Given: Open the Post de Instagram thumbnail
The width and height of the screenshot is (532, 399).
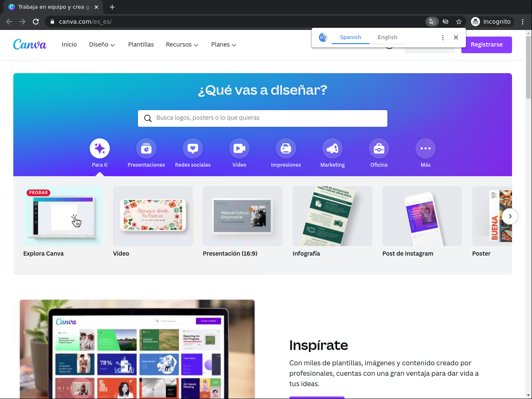Looking at the screenshot, I should pyautogui.click(x=422, y=216).
